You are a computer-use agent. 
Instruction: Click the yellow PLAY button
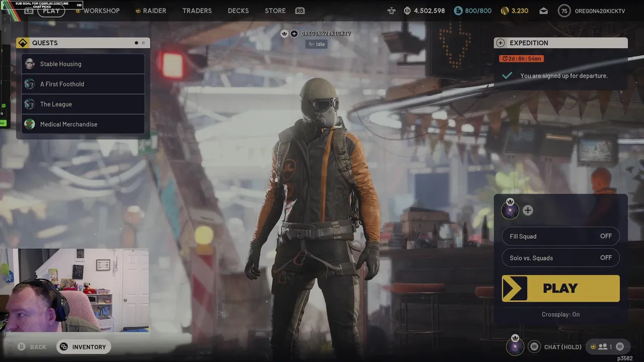[560, 288]
